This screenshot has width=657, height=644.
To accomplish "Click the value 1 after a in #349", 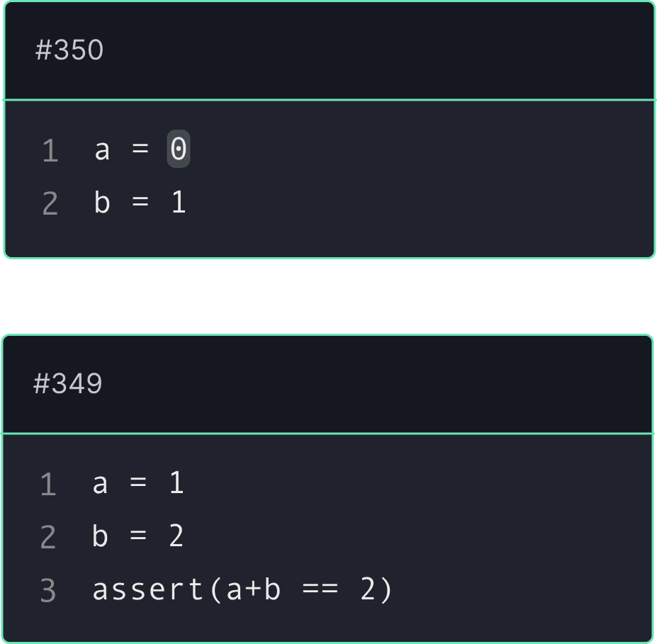I will (176, 482).
